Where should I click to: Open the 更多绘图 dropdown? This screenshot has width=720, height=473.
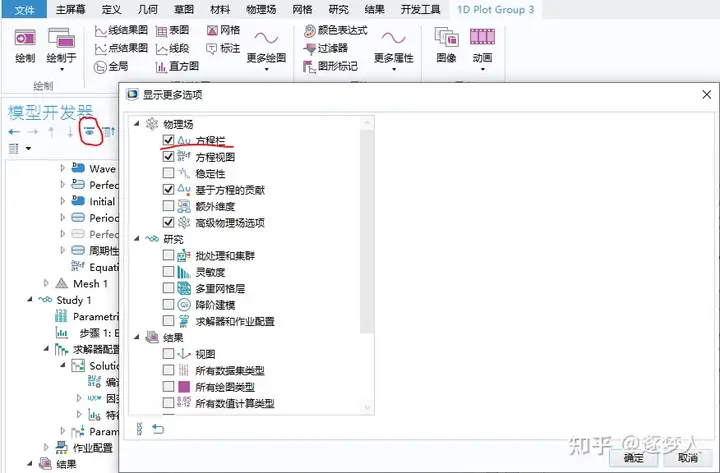pos(266,48)
